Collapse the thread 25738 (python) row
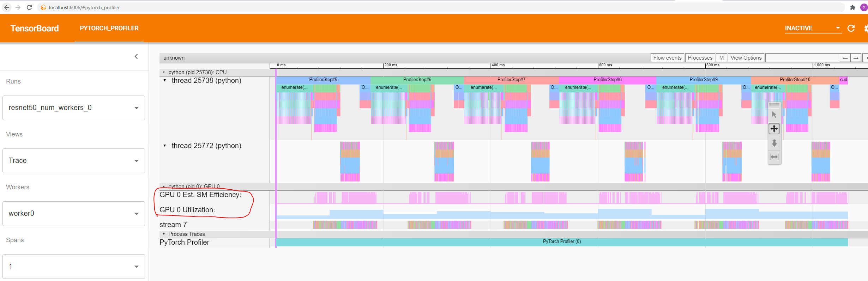 (x=165, y=80)
